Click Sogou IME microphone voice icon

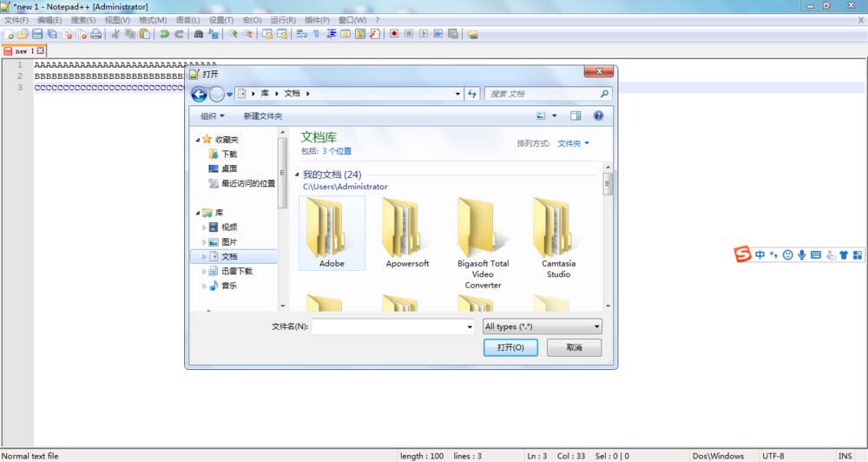click(801, 254)
